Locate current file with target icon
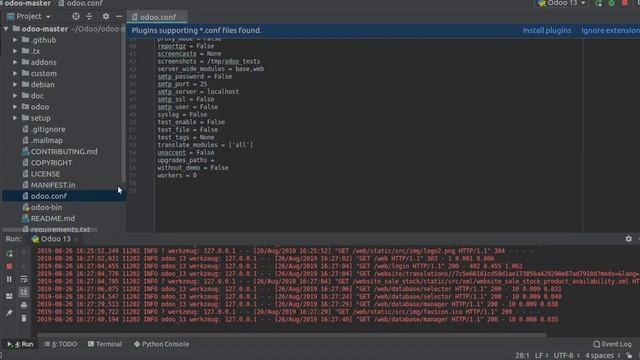The image size is (640, 360). tap(76, 16)
